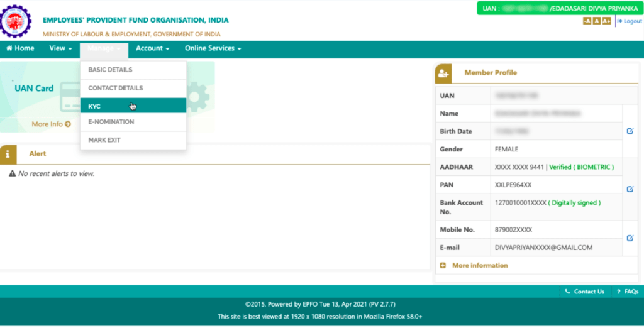Click Verified ( BIOMETRIC ) status text
The height and width of the screenshot is (328, 644).
click(x=582, y=167)
